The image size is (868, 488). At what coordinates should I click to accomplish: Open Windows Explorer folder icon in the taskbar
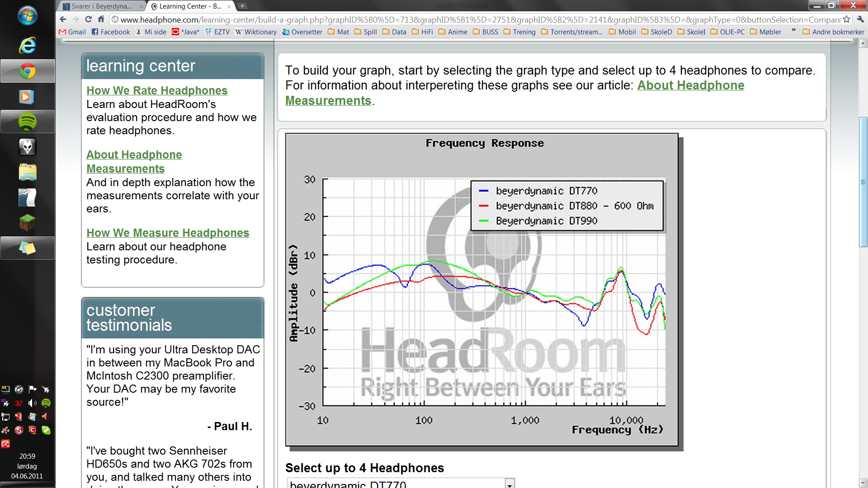coord(27,172)
